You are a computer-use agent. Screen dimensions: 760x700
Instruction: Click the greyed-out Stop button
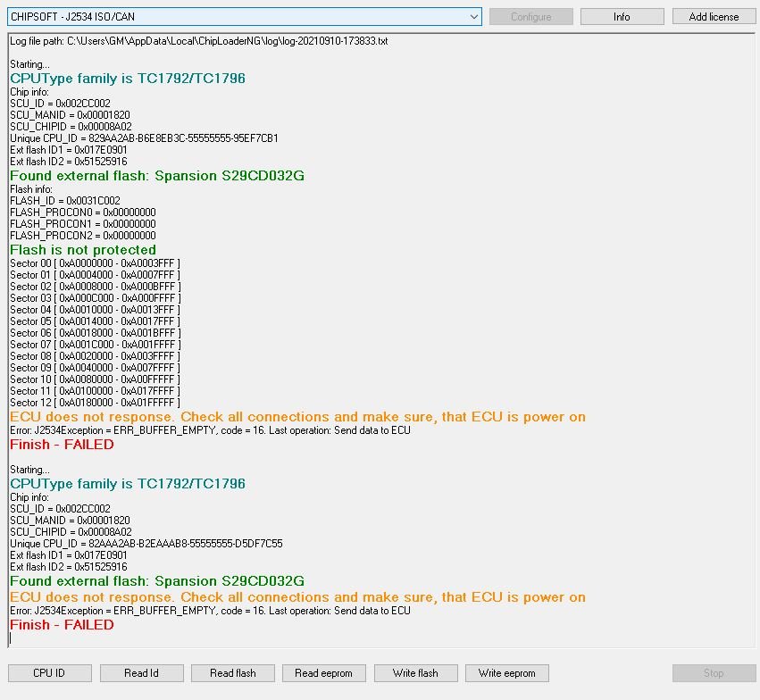tap(714, 673)
